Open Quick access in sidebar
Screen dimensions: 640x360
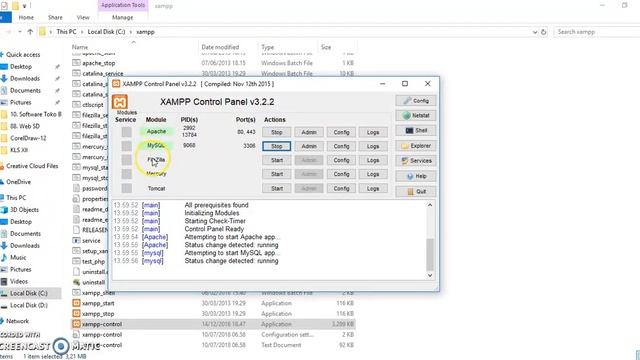(x=23, y=54)
